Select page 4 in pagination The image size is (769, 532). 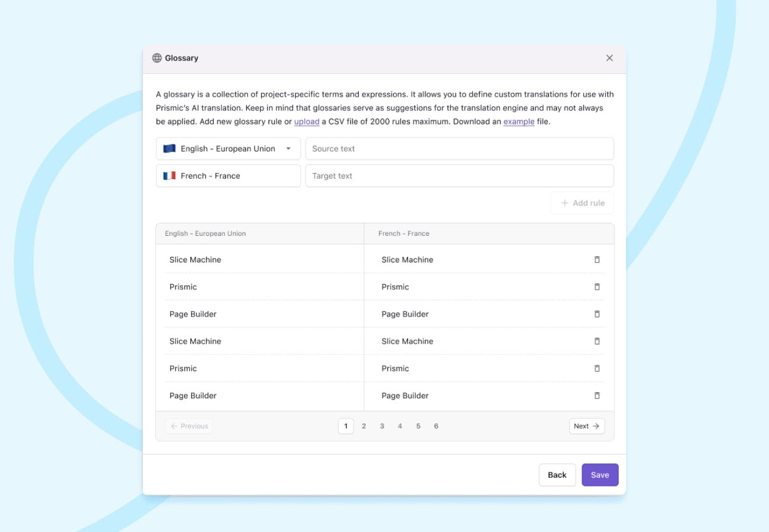pyautogui.click(x=400, y=426)
